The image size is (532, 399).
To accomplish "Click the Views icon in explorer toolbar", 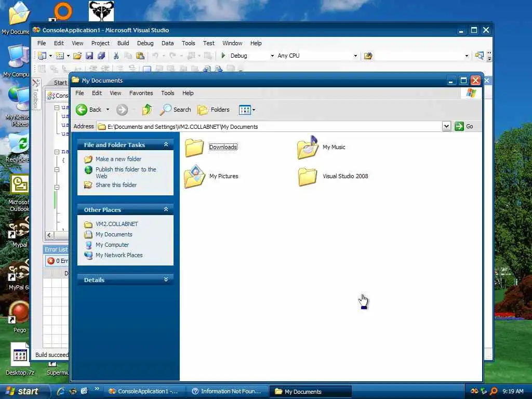I will tap(244, 110).
